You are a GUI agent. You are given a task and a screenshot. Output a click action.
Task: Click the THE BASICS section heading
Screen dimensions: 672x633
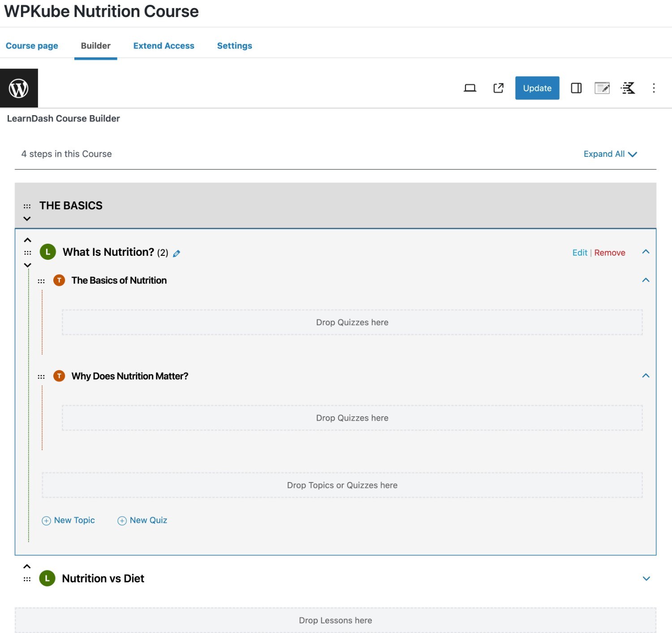point(71,206)
